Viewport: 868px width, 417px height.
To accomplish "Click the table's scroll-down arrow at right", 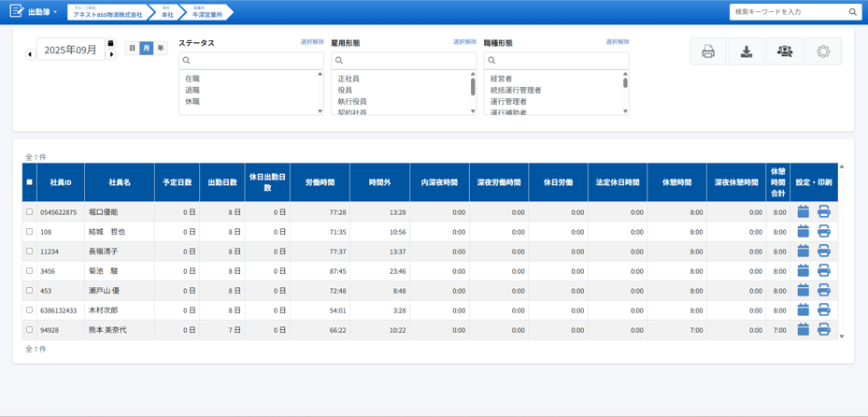I will point(842,336).
